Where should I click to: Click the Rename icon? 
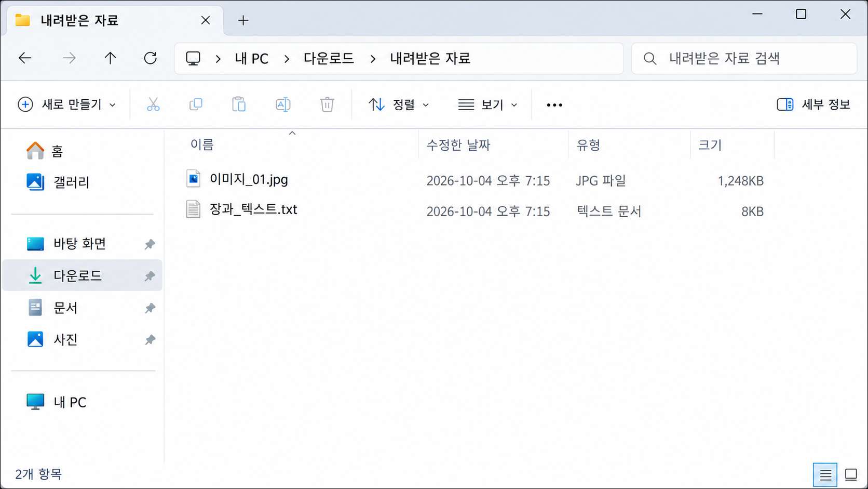[x=283, y=104]
